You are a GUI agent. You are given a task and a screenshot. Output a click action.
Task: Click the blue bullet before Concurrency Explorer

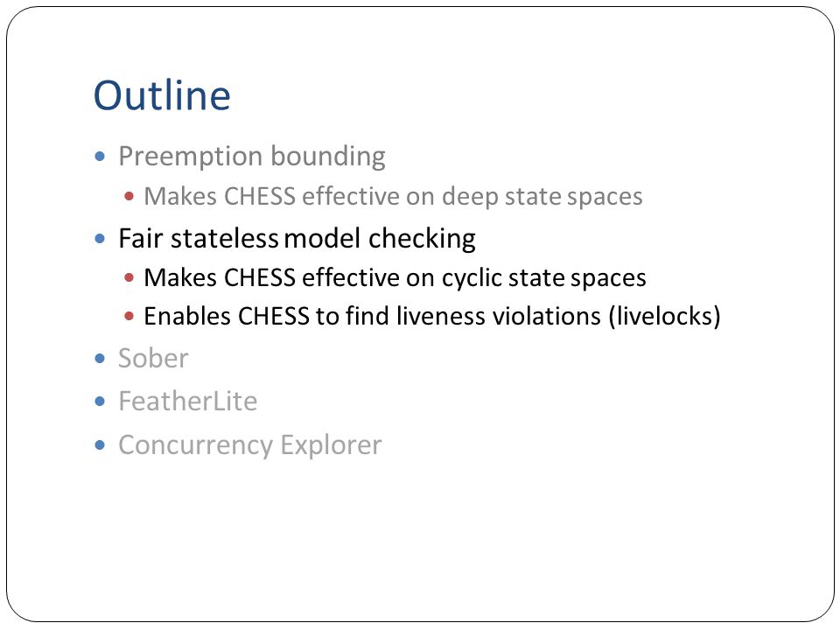click(100, 444)
